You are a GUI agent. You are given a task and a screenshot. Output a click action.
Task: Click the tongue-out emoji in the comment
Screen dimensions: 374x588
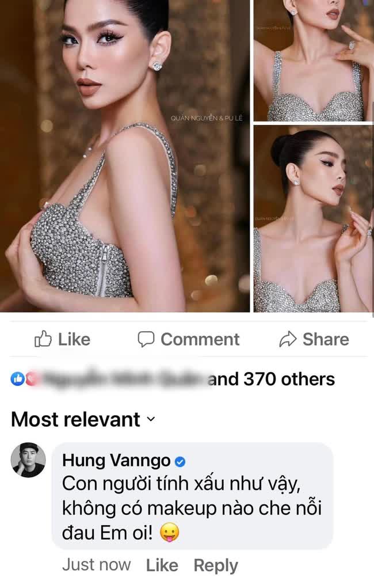coord(169,533)
